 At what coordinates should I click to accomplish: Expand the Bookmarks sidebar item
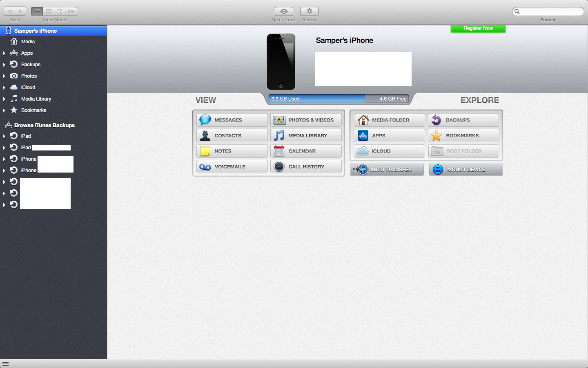pos(4,110)
